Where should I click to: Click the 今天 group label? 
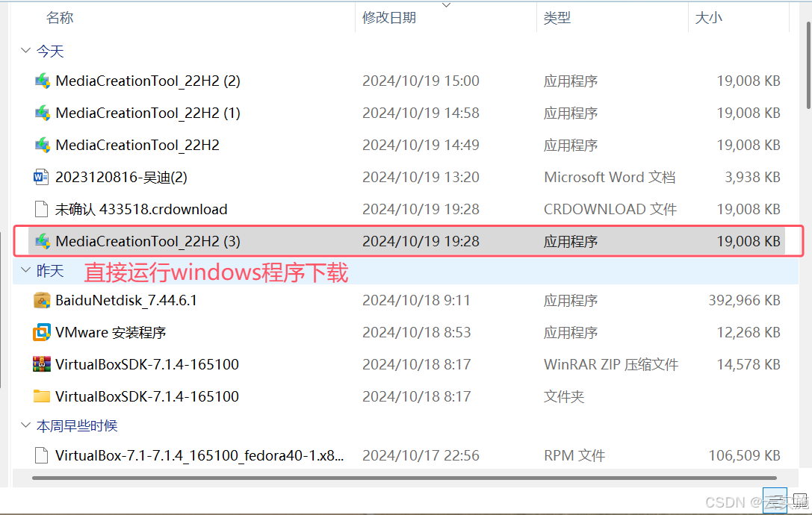(x=50, y=51)
